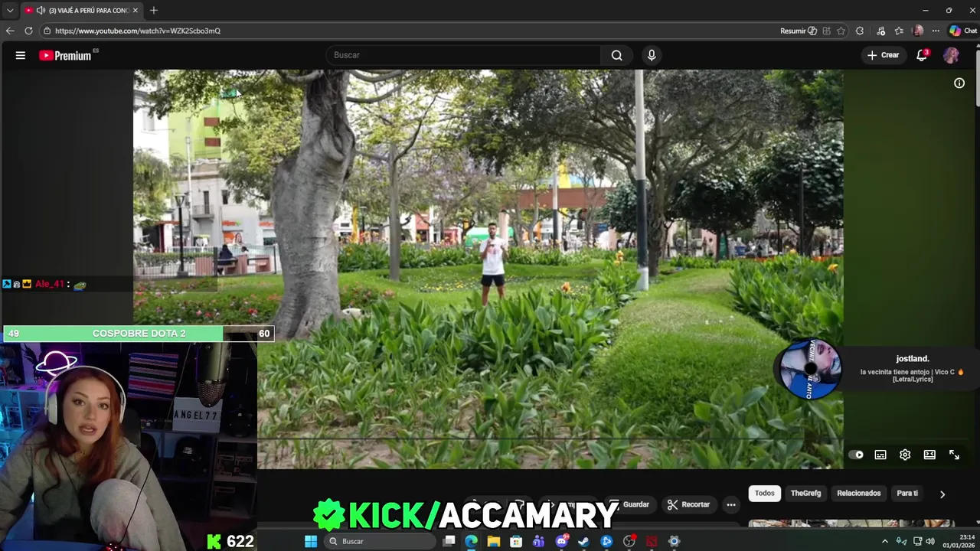980x551 pixels.
Task: Open Discord from the taskbar
Action: [x=562, y=541]
